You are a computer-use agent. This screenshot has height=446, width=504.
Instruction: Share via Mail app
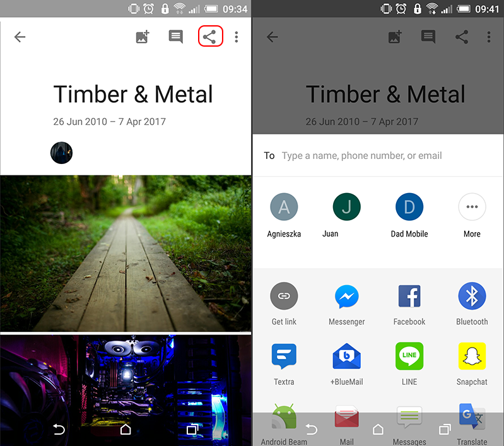346,425
